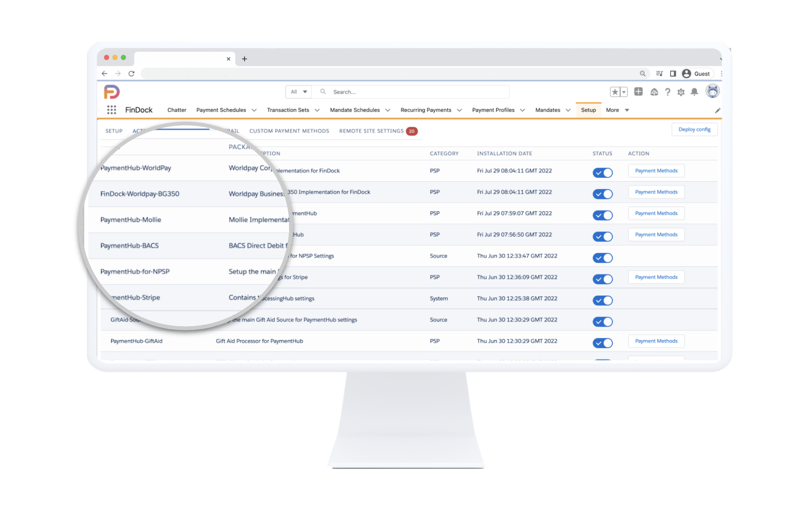Close the current browser tab
Image resolution: width=812 pixels, height=507 pixels.
(228, 59)
